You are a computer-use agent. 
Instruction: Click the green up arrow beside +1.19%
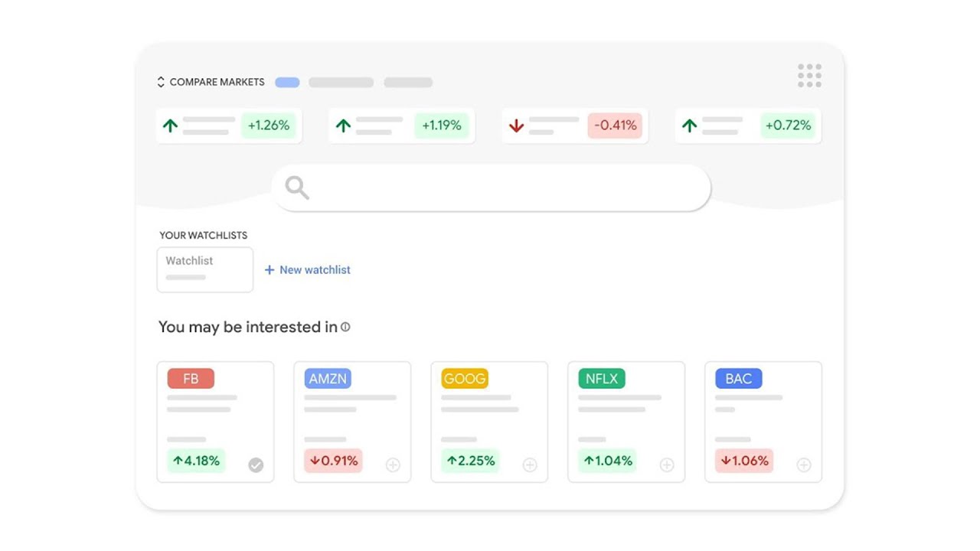point(343,126)
